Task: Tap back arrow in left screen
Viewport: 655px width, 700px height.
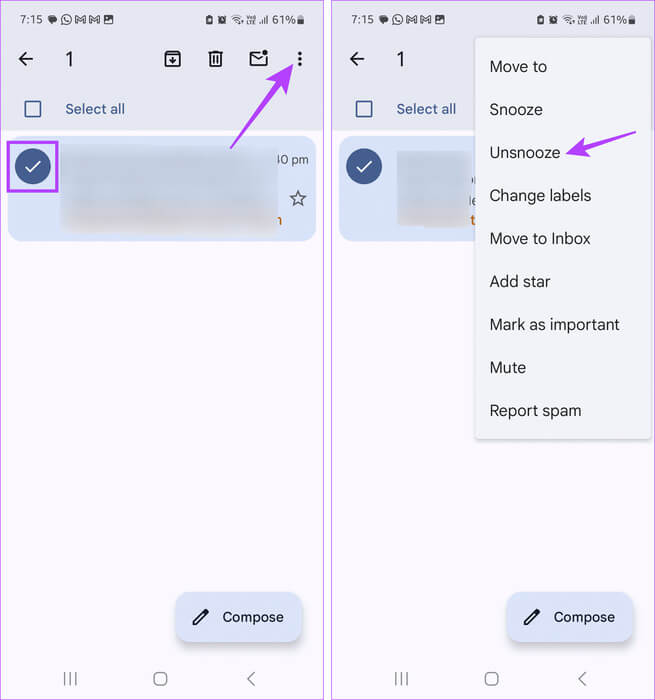Action: [26, 59]
